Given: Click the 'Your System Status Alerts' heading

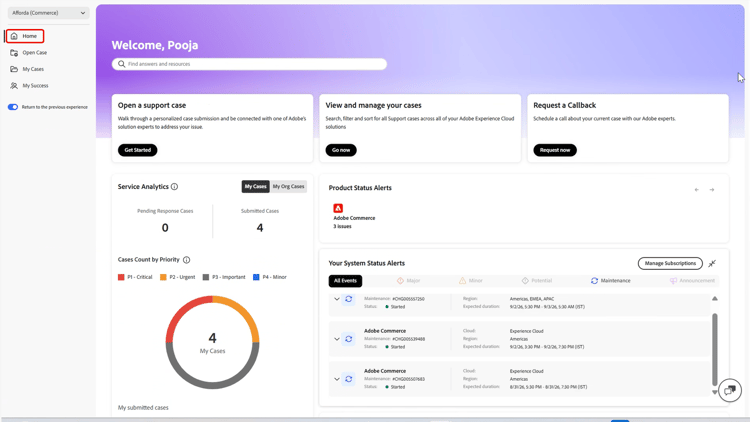Looking at the screenshot, I should (x=367, y=263).
